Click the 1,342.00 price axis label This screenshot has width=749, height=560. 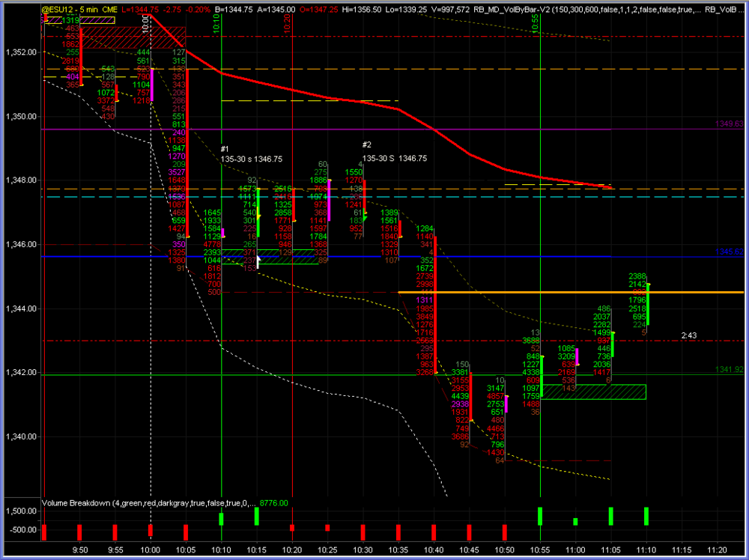(x=21, y=373)
